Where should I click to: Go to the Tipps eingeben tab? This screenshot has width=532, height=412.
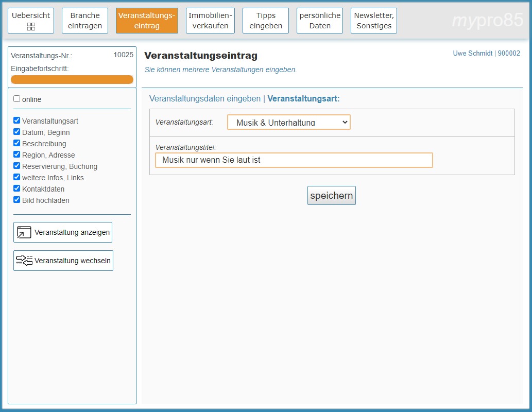click(266, 21)
